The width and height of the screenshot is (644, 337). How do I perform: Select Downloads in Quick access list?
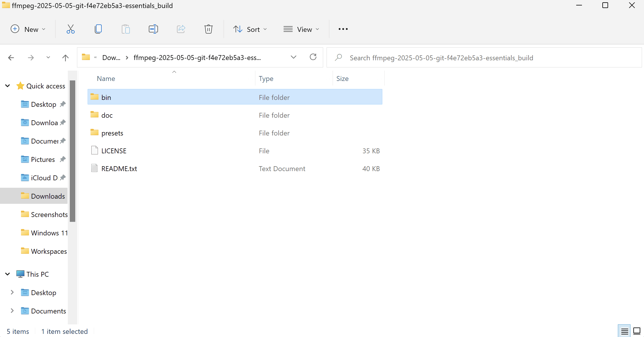(x=34, y=196)
